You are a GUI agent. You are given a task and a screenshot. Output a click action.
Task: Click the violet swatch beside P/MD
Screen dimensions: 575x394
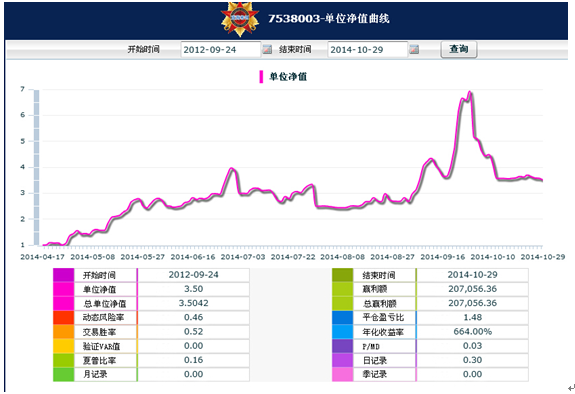coord(343,346)
